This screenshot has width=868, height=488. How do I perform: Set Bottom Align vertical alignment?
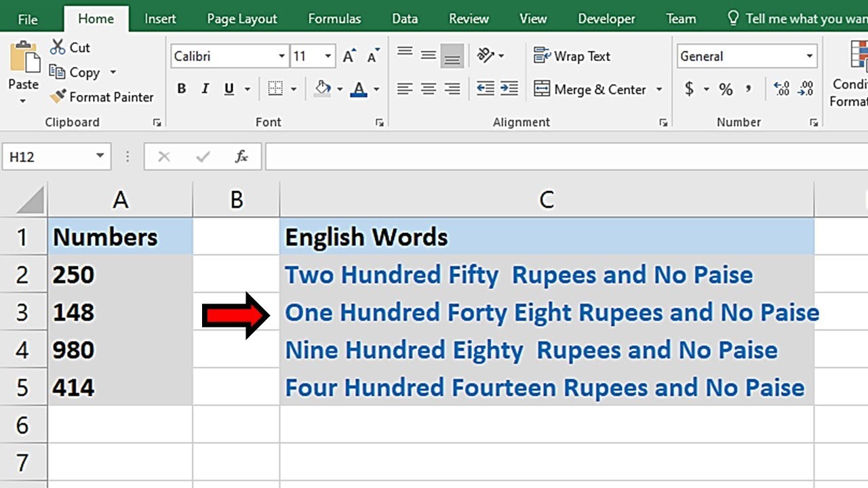pos(452,58)
